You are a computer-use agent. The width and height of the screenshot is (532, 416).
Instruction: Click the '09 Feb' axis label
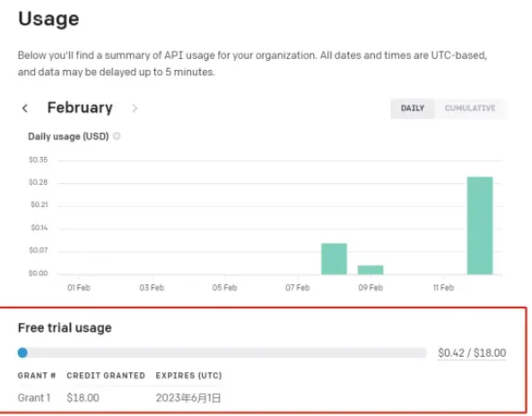371,288
